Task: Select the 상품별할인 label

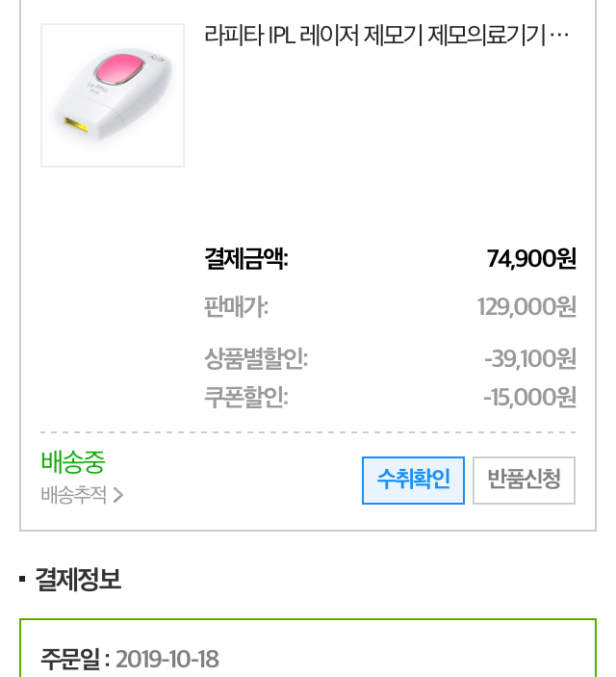Action: 255,359
